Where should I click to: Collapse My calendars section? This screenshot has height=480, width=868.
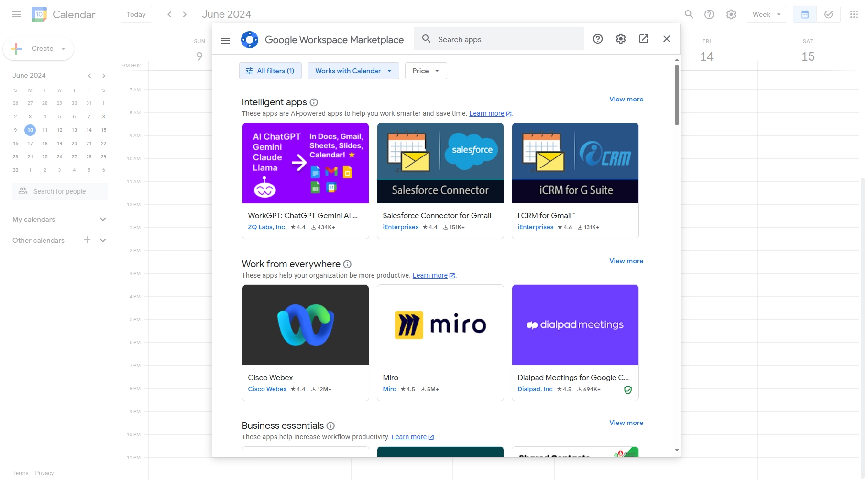(x=103, y=219)
